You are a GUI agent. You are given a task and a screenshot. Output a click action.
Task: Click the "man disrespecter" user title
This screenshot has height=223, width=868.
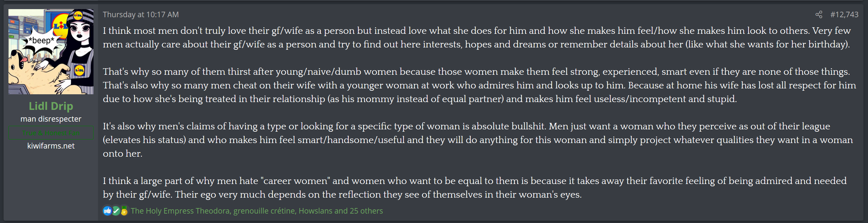51,119
